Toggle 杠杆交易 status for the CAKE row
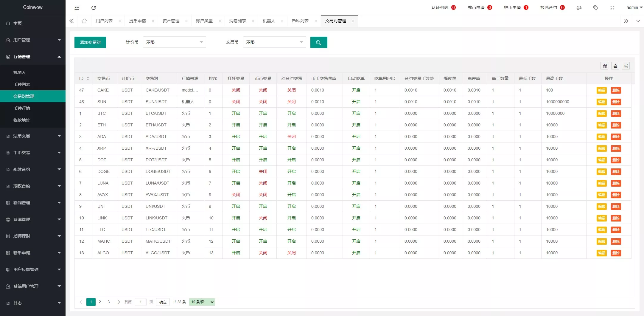 236,90
